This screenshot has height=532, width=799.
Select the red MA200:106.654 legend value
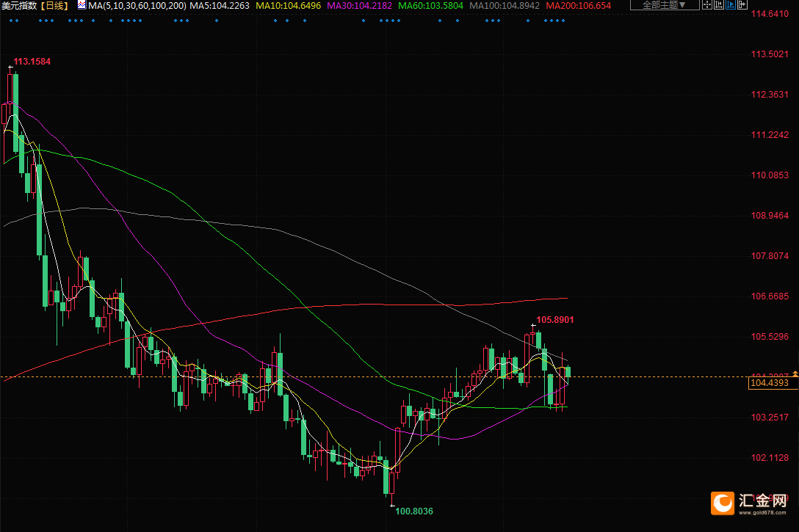point(579,6)
